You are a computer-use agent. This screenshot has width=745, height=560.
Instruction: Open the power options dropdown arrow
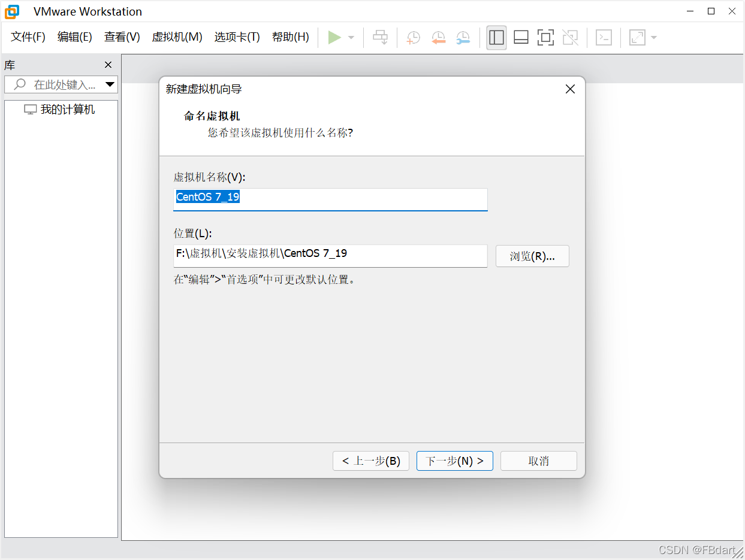(x=351, y=37)
